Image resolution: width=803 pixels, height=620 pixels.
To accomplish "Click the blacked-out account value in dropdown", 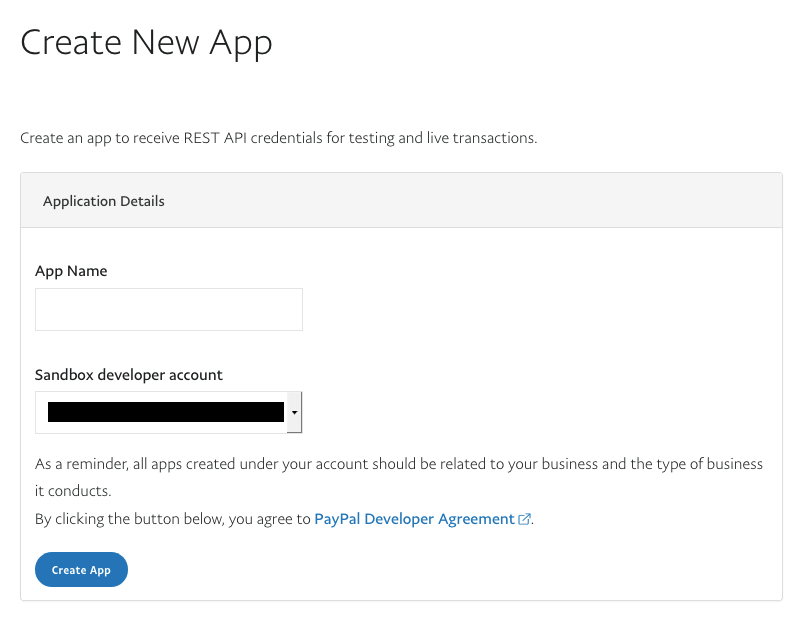I will click(x=165, y=412).
